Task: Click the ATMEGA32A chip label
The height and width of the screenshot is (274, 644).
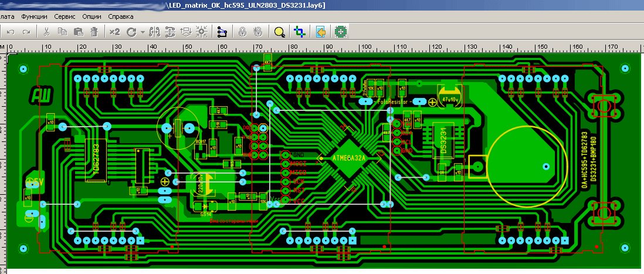Action: [348, 158]
